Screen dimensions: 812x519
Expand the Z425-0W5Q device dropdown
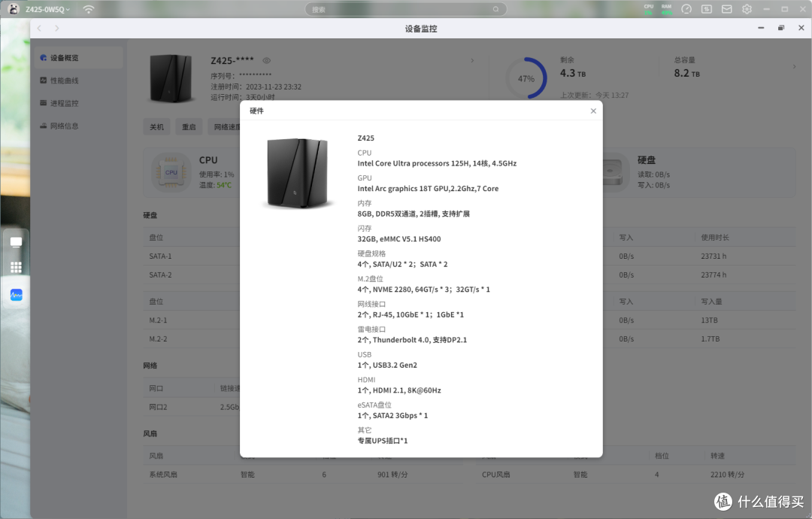[x=47, y=9]
